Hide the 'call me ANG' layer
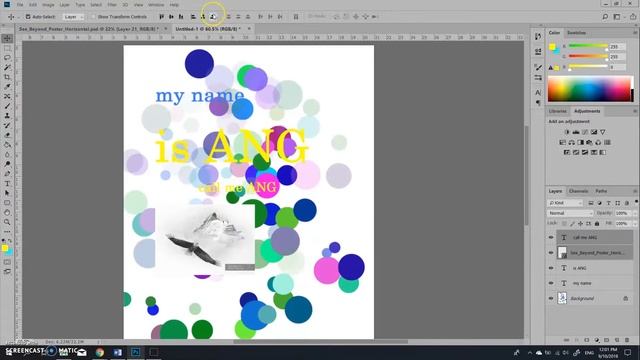This screenshot has width=640, height=360. pos(551,238)
